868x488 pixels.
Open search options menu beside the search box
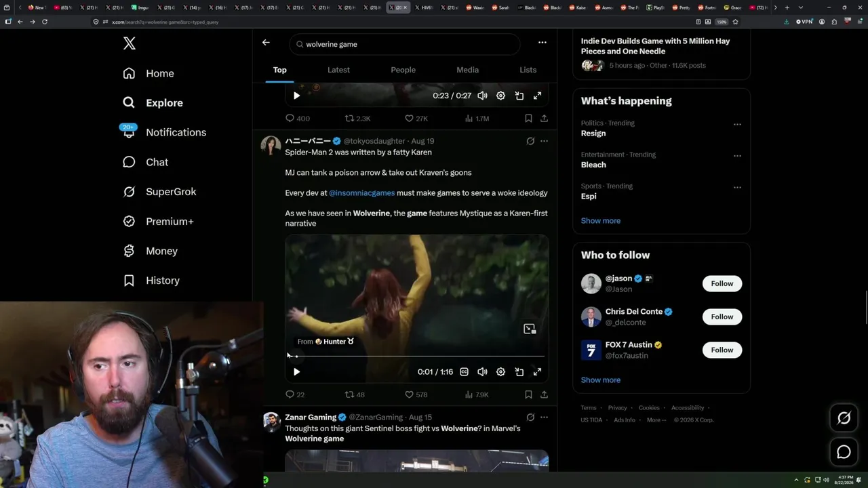pos(542,42)
